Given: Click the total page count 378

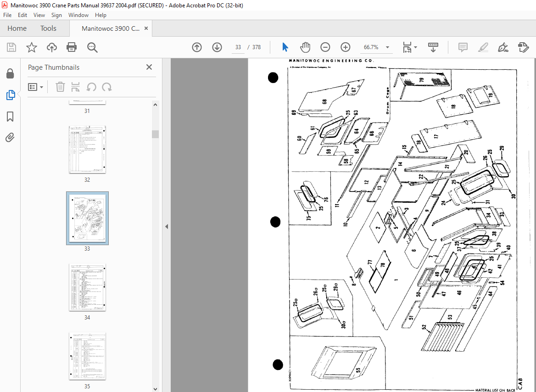Looking at the screenshot, I should coord(257,47).
